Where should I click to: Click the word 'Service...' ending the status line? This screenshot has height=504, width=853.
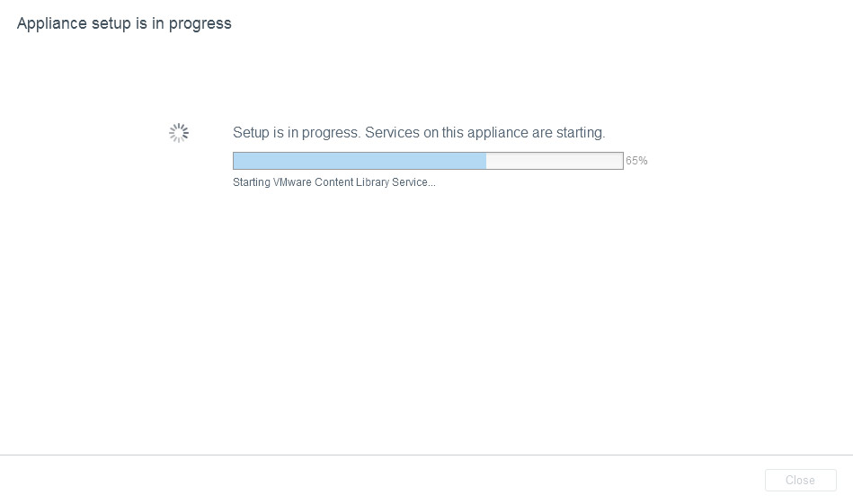[414, 182]
